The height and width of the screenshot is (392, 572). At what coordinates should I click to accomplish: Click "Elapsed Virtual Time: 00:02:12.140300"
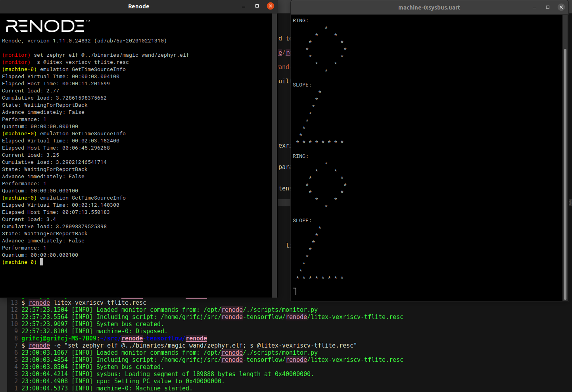[61, 205]
